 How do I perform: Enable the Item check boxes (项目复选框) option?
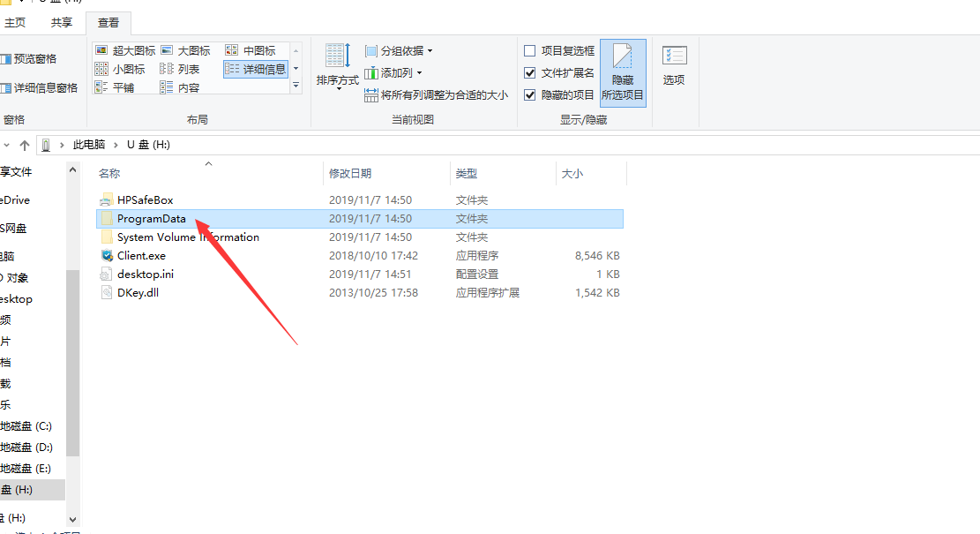530,51
